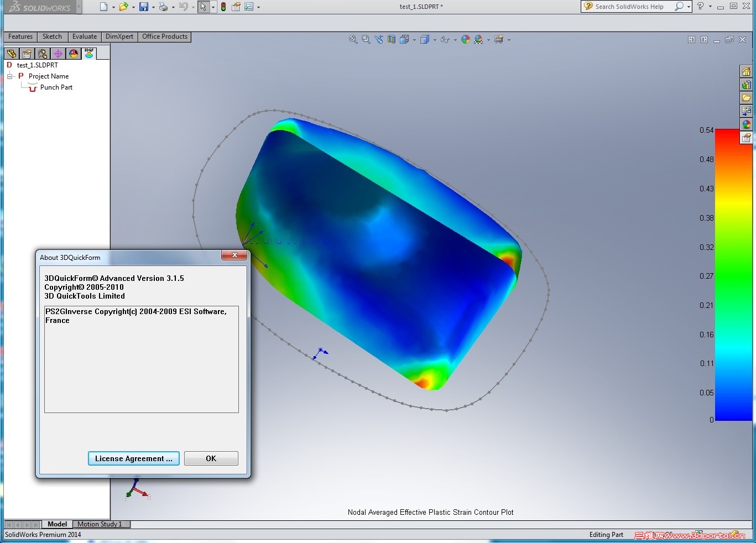Open the PropertyManager tab
Viewport: 756px width, 543px height.
point(27,54)
